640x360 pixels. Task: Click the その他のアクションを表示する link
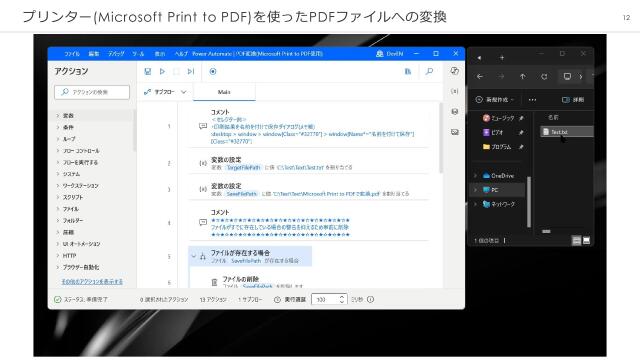coord(92,281)
